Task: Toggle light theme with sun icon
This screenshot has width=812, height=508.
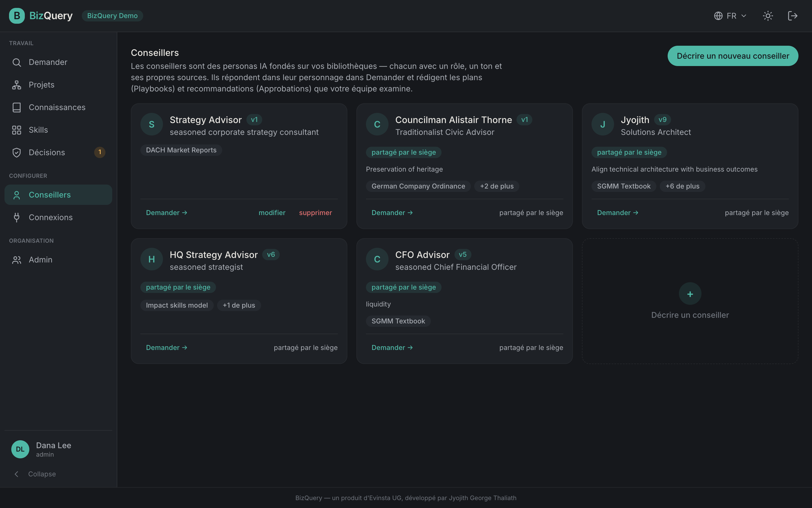Action: click(768, 16)
